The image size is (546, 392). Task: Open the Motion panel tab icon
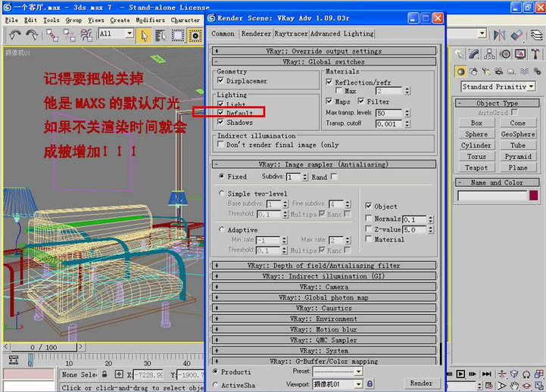click(505, 54)
